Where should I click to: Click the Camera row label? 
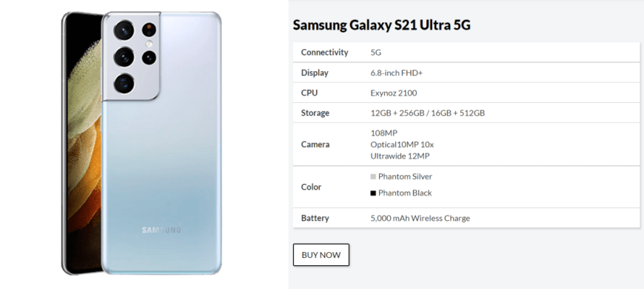click(315, 144)
